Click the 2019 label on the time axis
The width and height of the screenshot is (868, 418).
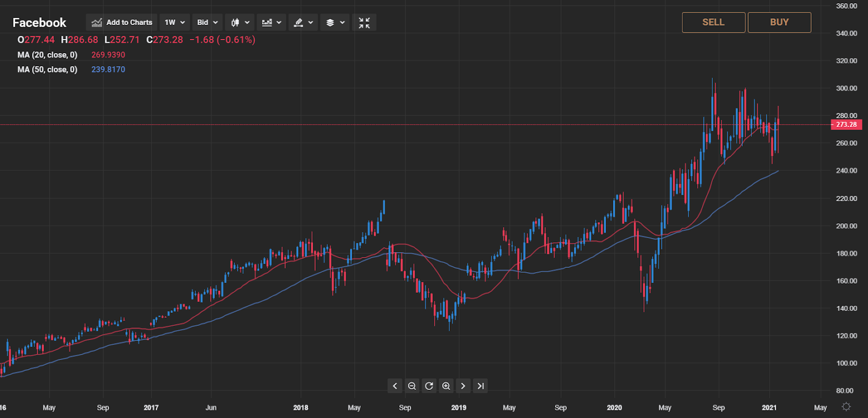click(x=459, y=408)
